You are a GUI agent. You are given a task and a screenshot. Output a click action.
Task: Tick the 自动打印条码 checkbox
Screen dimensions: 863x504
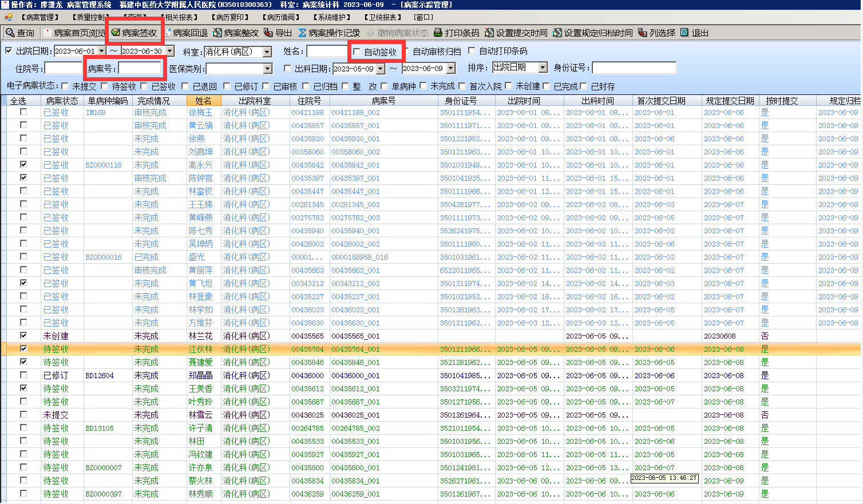(x=472, y=51)
